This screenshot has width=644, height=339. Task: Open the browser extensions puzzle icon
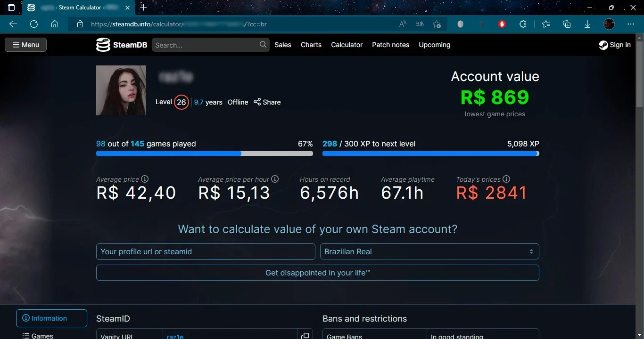point(523,24)
